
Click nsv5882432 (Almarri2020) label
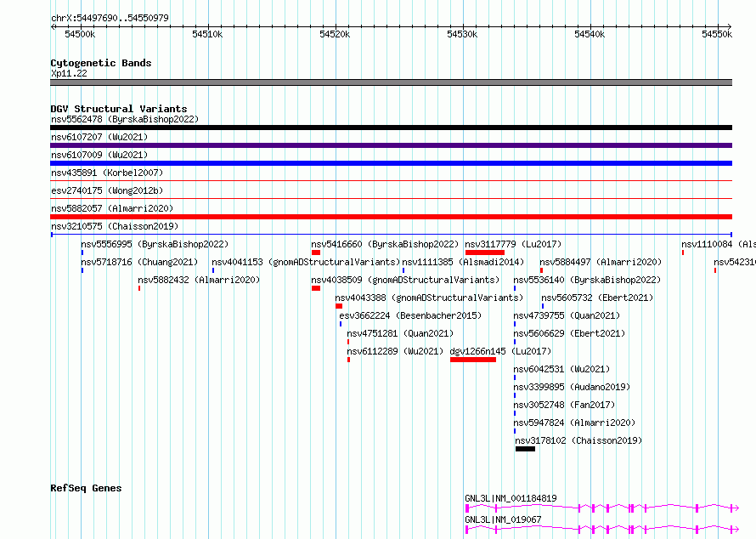click(x=199, y=280)
